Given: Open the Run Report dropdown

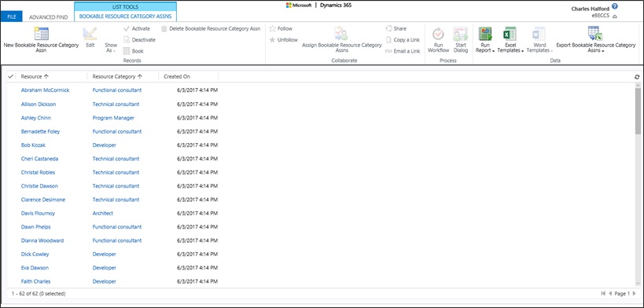Looking at the screenshot, I should pyautogui.click(x=485, y=48).
